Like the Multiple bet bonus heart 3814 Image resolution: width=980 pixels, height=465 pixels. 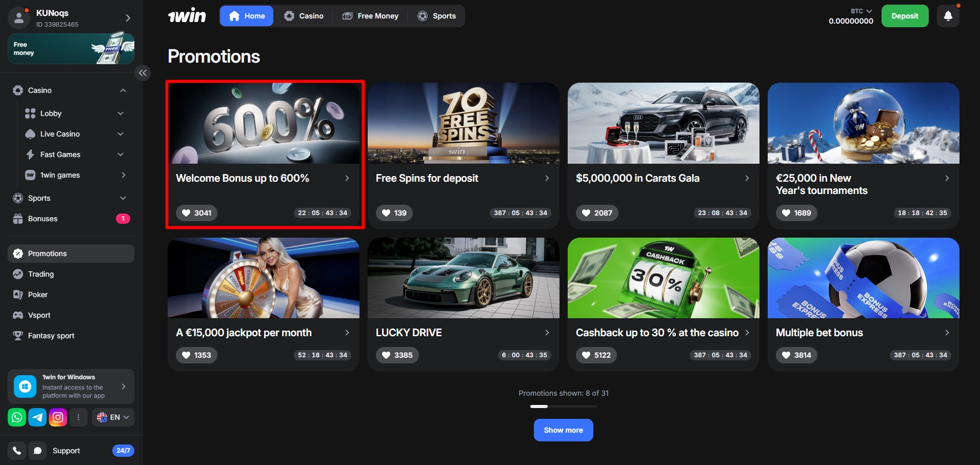[796, 355]
